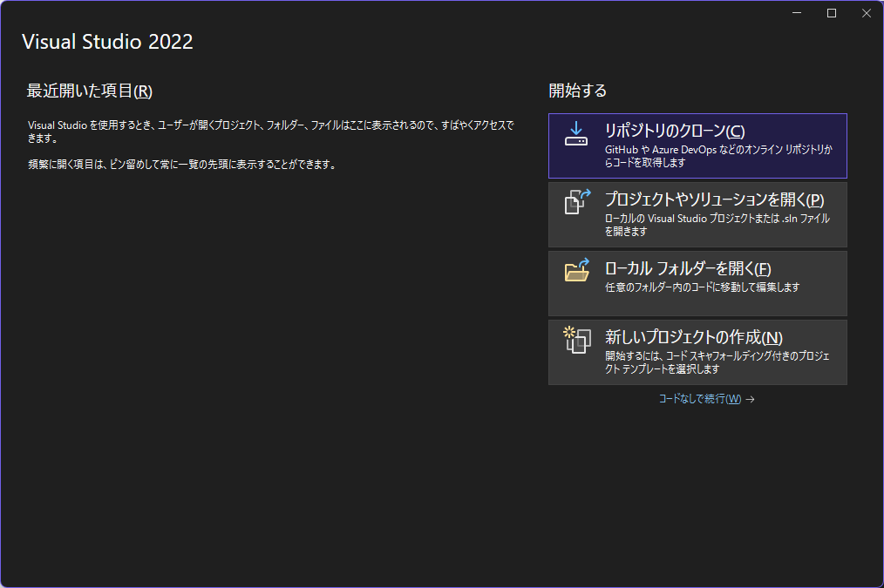Minimize the Visual Studio start window
Screen dimensions: 884x588
(x=796, y=13)
